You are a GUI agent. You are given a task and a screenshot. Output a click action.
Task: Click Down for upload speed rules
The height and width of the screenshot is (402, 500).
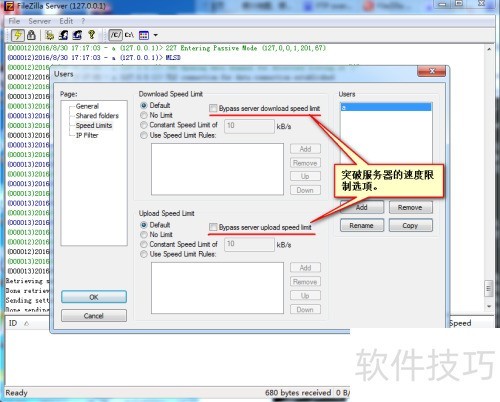pos(305,309)
